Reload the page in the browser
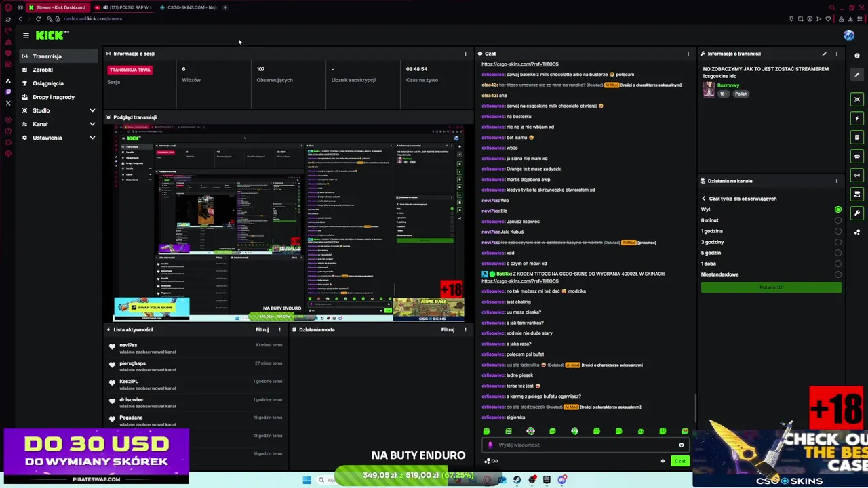The width and height of the screenshot is (868, 488). (x=38, y=19)
